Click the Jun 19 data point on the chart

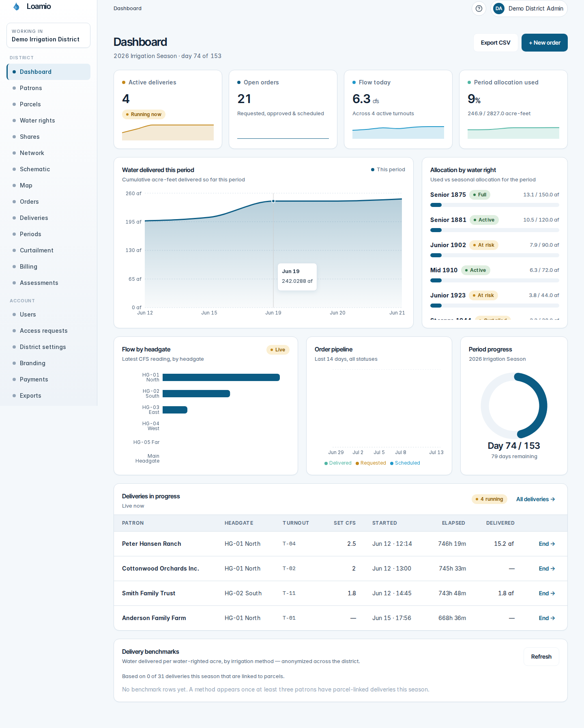tap(273, 201)
